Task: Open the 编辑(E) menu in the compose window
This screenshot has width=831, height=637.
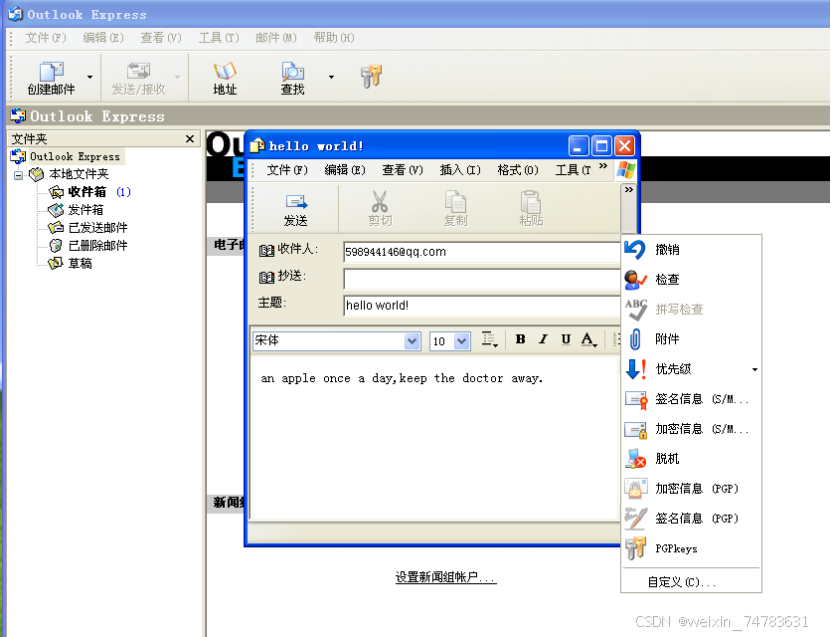Action: (344, 170)
